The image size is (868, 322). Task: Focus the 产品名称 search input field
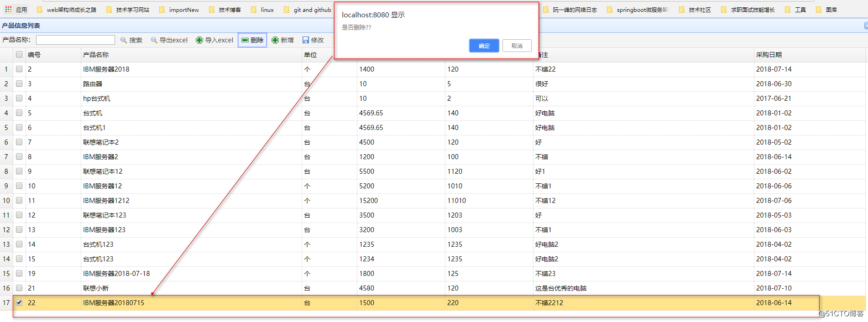pyautogui.click(x=75, y=40)
